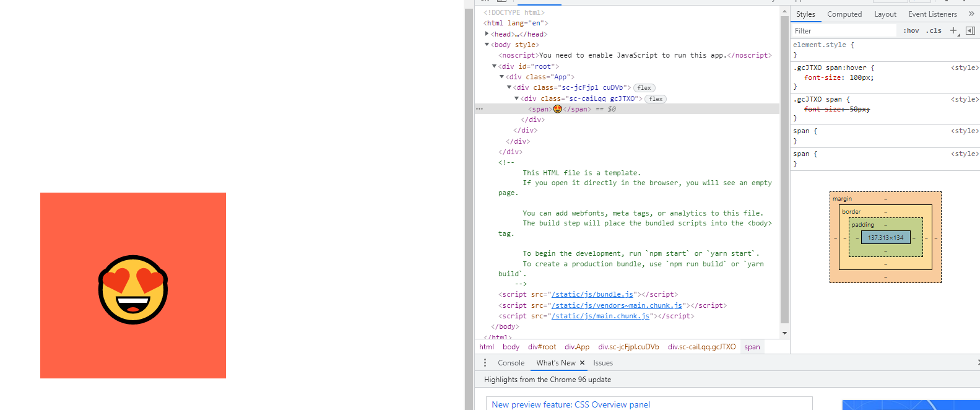Click the .gcJTXO span:hover selector

click(830, 68)
